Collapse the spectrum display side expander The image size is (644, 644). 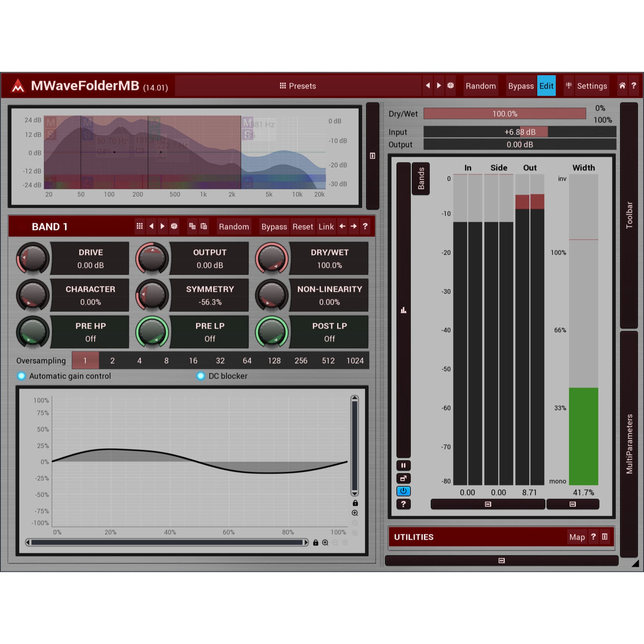coord(373,156)
